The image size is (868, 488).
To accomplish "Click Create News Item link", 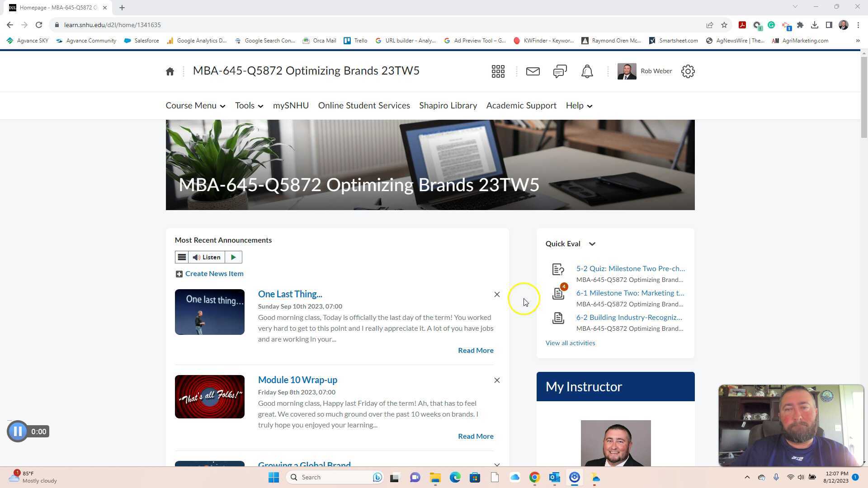I will [x=214, y=274].
